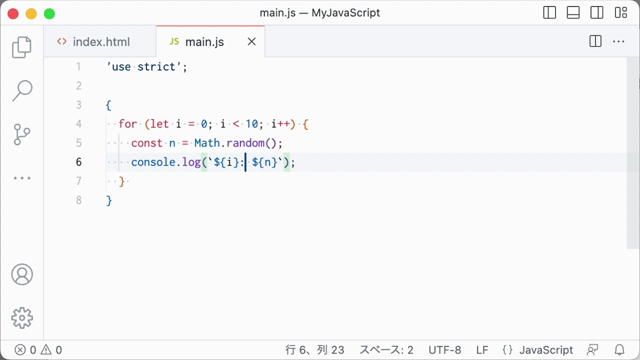Screen dimensions: 640x360
Task: Open notifications bell in status bar
Action: click(620, 350)
